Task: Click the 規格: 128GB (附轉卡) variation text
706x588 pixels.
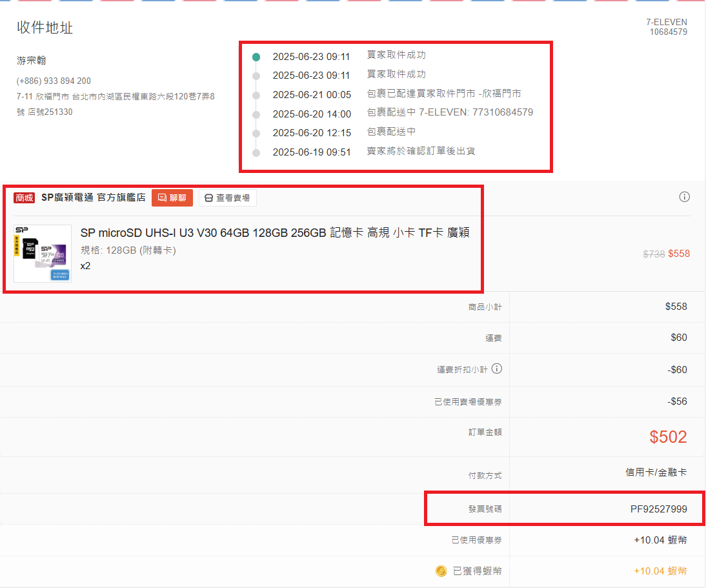Action: pyautogui.click(x=128, y=250)
